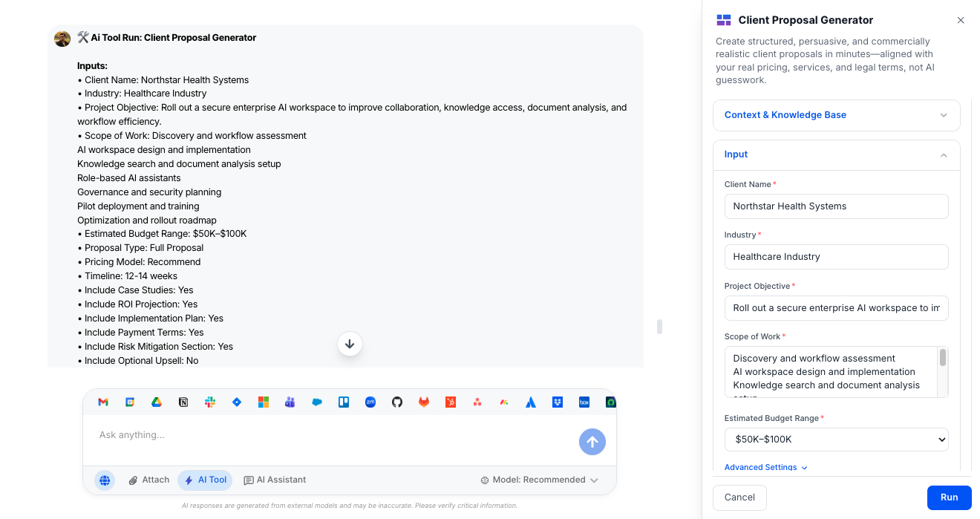
Task: Click the Notion integration icon
Action: pyautogui.click(x=183, y=402)
